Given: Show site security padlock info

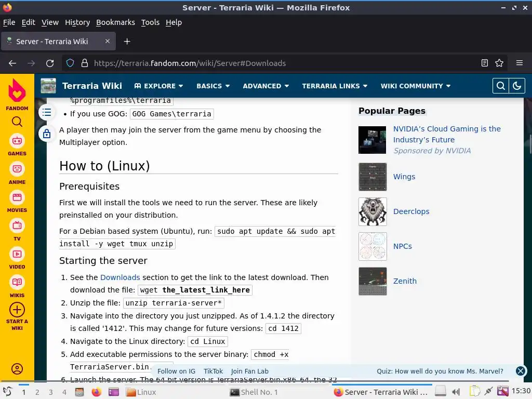Looking at the screenshot, I should [85, 63].
